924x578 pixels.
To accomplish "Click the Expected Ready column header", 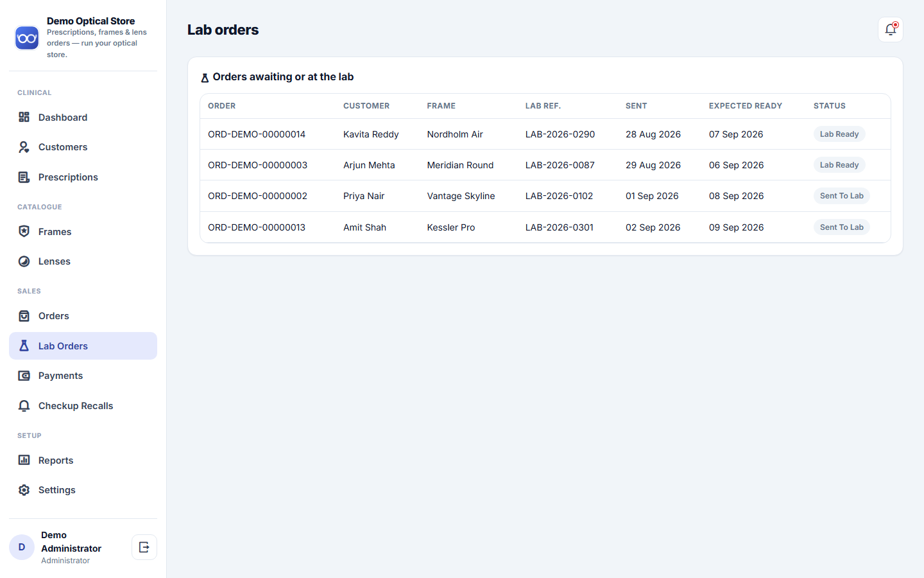I will coord(745,106).
